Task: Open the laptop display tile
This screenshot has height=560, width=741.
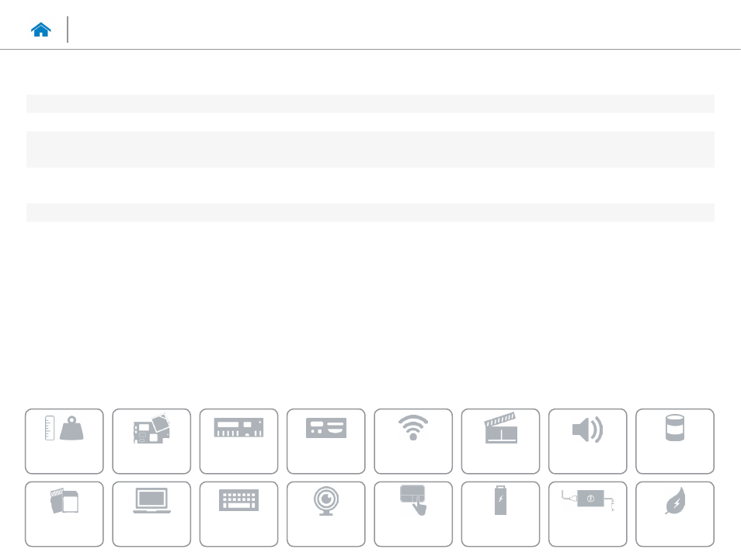Action: pos(151,513)
